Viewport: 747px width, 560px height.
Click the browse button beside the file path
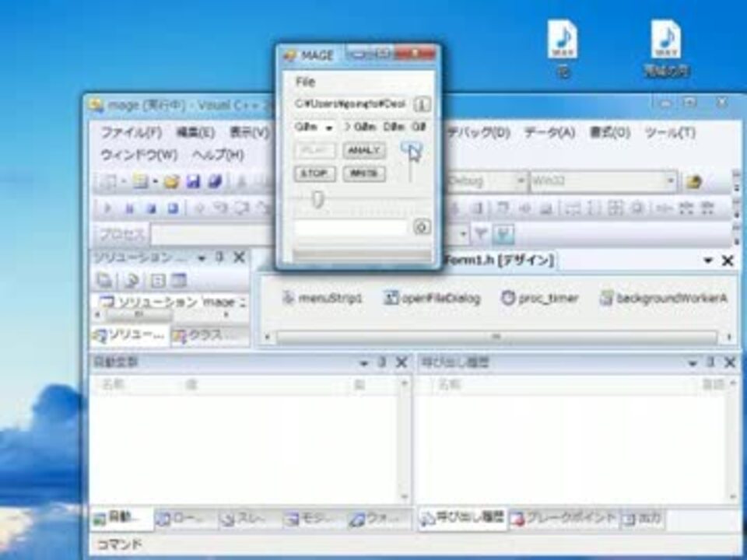422,104
